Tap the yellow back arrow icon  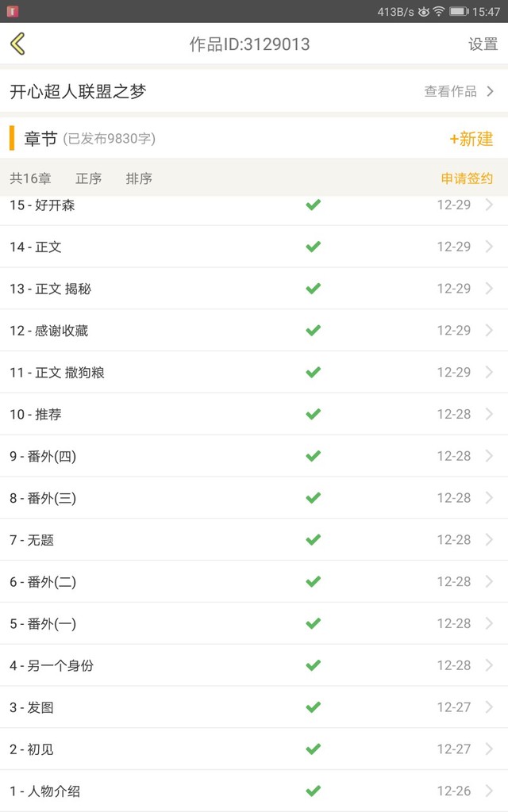point(18,44)
